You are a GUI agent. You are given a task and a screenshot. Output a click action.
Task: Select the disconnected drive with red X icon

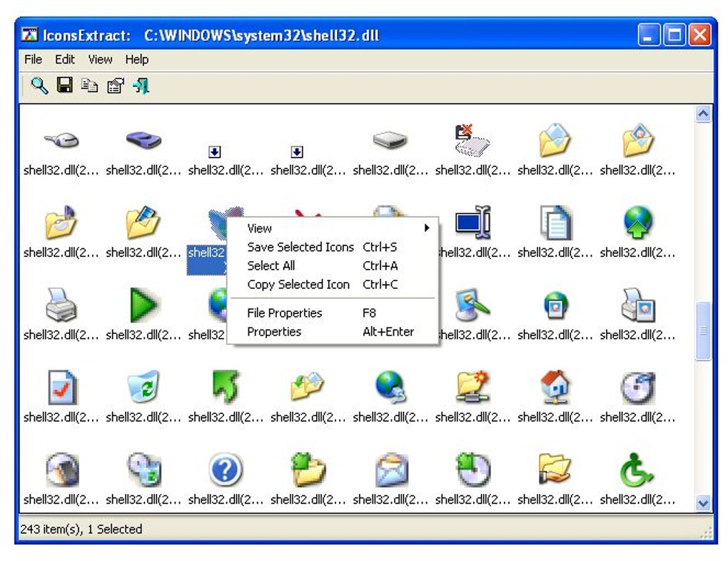click(472, 139)
